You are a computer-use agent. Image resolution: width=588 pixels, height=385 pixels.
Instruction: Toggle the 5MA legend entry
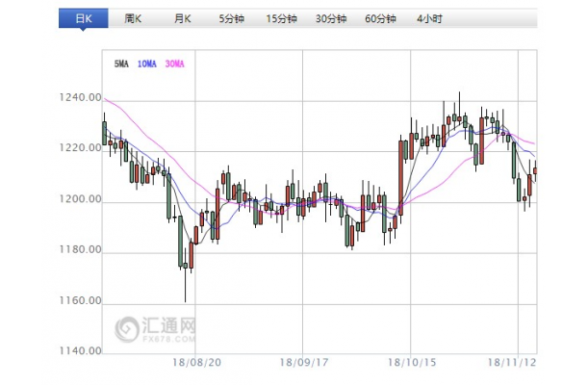point(121,64)
